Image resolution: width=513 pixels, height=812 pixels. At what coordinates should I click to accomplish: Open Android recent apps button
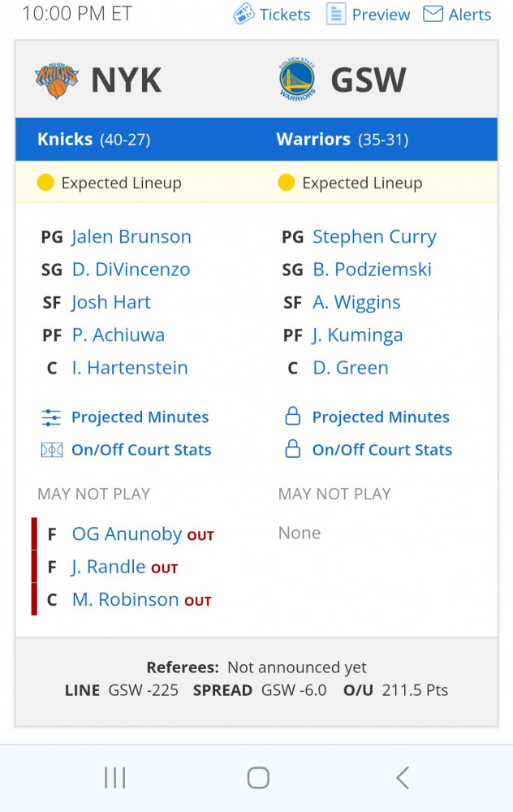[x=115, y=778]
